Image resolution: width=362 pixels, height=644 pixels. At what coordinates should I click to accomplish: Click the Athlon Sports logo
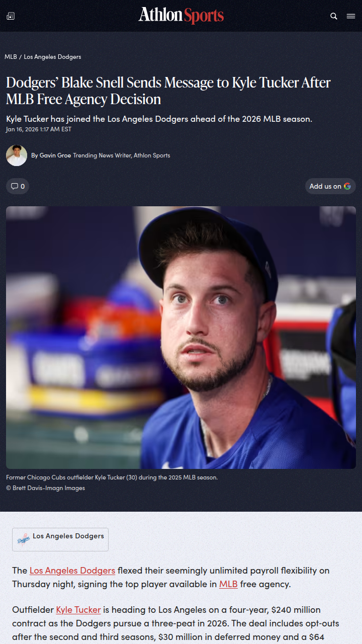(x=181, y=16)
